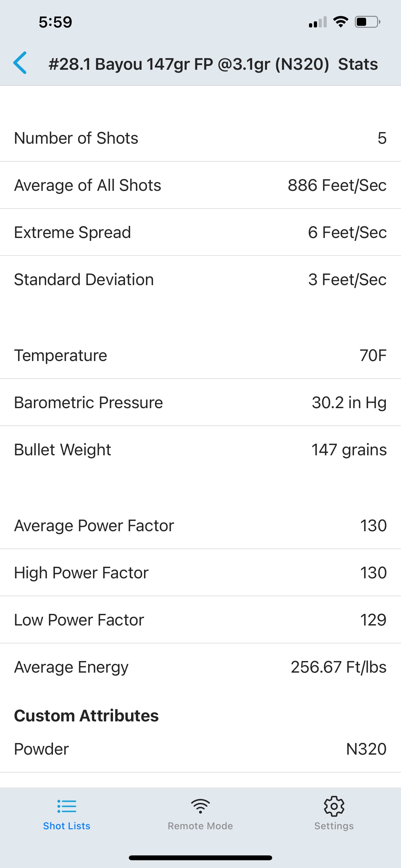Select the Extreme Spread row
This screenshot has width=401, height=868.
200,232
